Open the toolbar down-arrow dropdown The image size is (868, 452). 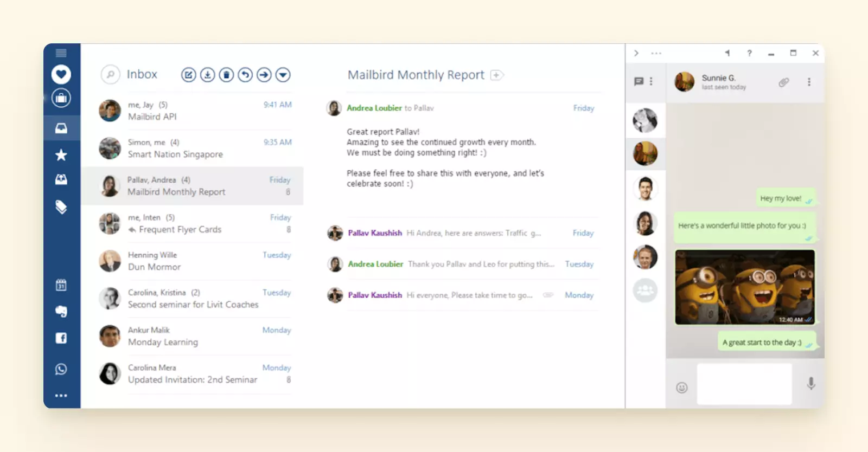coord(283,75)
